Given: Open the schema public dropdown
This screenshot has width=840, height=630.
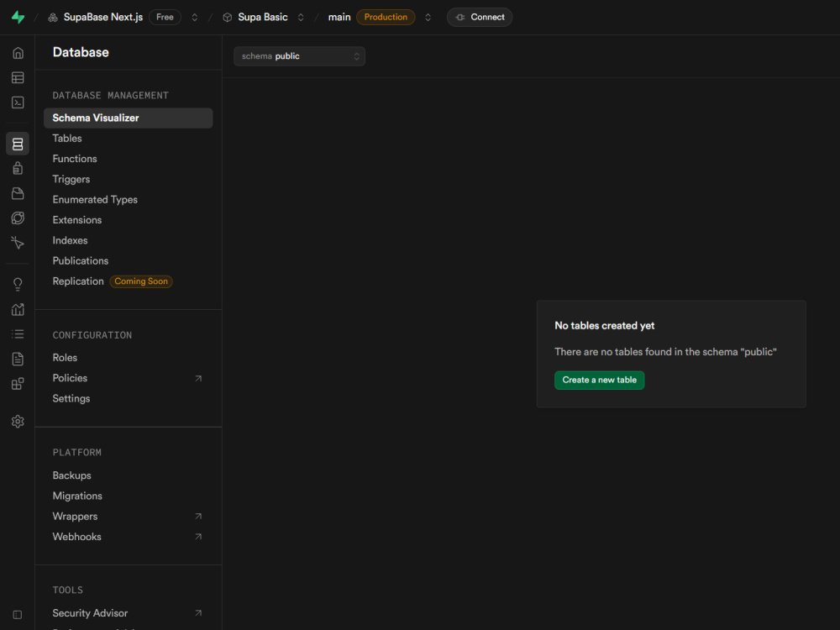Looking at the screenshot, I should 300,56.
